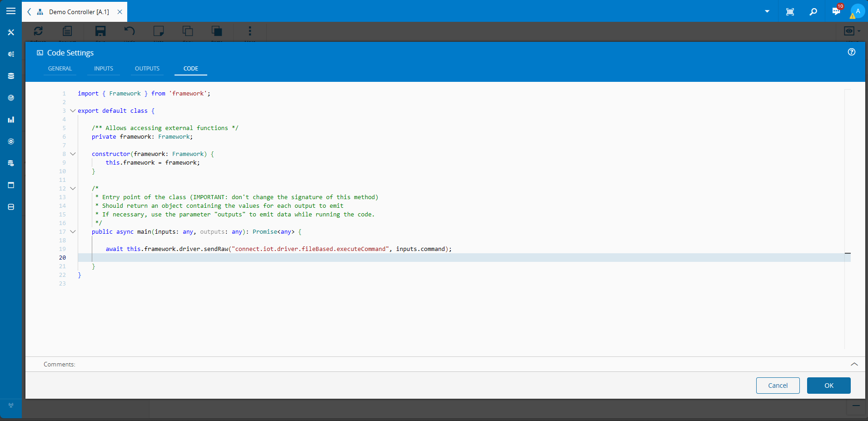Click the Undo arrow icon

point(130,31)
